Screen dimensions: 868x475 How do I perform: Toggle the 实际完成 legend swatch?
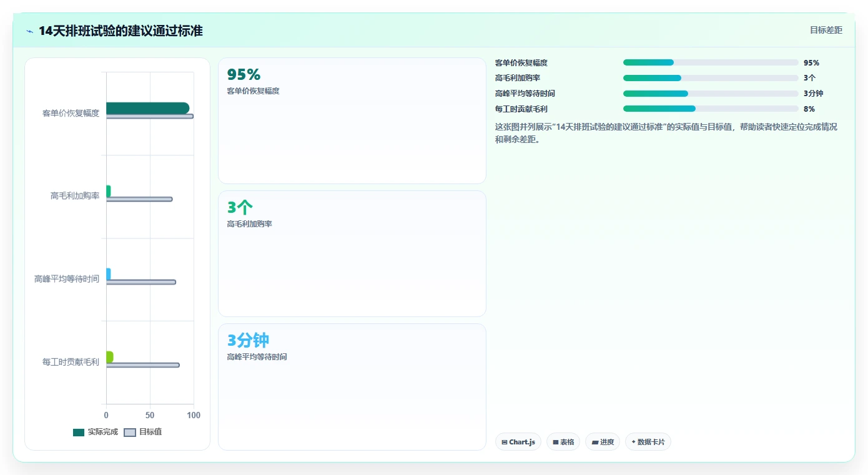[x=79, y=432]
